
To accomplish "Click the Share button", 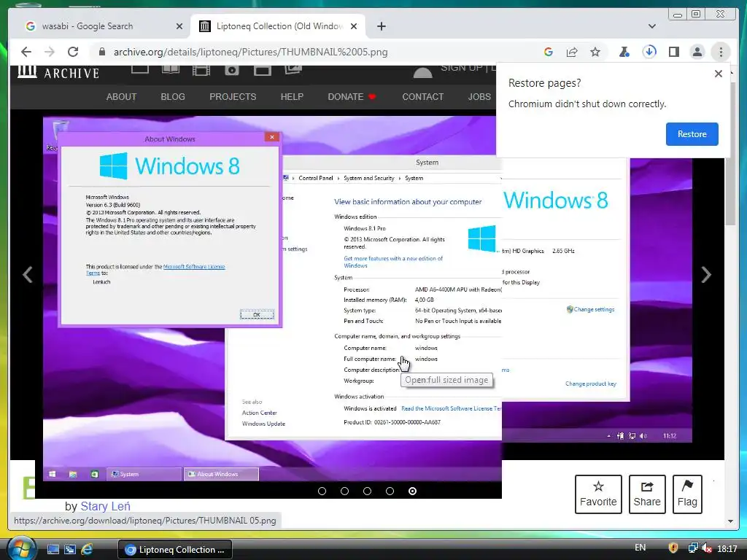I will click(x=647, y=494).
